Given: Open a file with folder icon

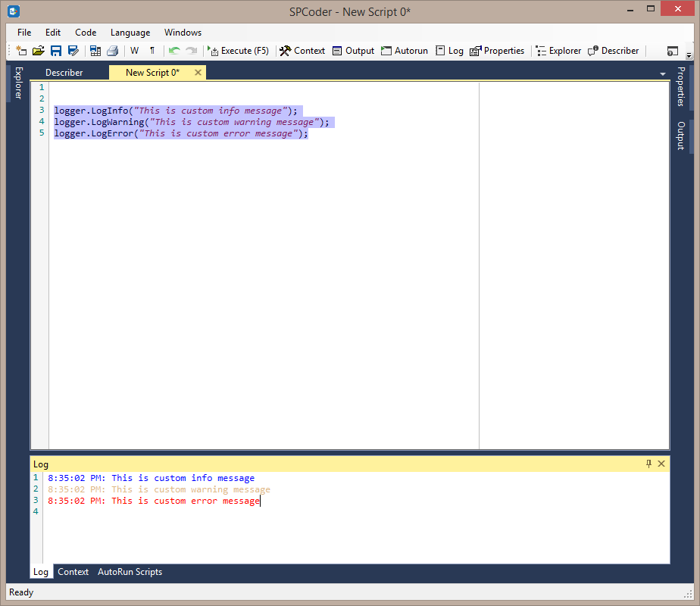Looking at the screenshot, I should (x=39, y=51).
